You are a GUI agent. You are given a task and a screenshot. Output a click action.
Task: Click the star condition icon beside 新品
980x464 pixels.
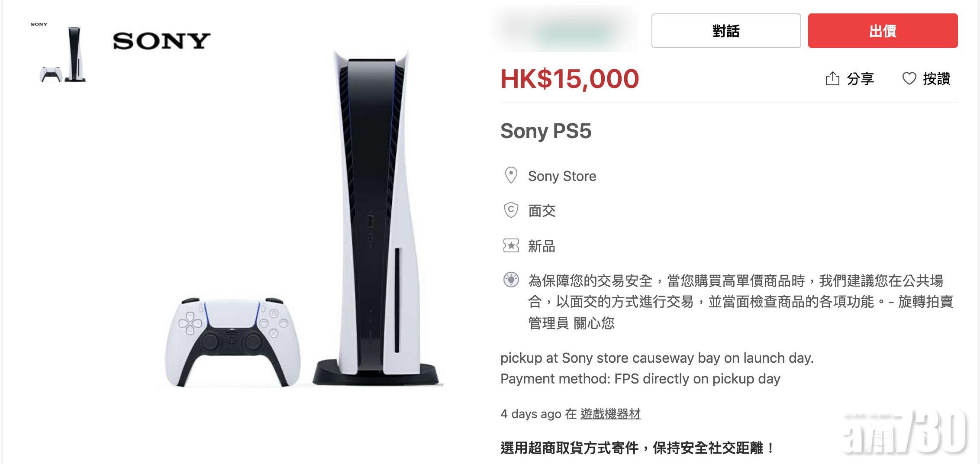(x=511, y=245)
